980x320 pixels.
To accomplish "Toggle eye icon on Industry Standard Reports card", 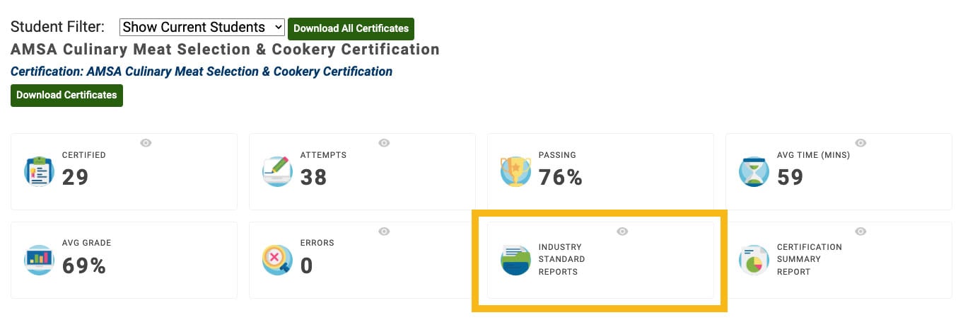I will (x=622, y=232).
